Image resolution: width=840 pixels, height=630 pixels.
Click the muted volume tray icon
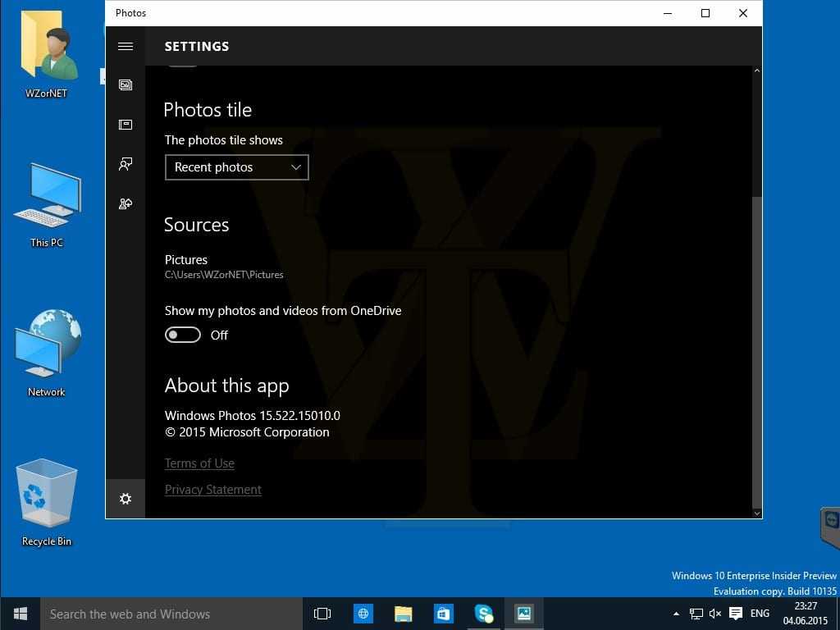pyautogui.click(x=715, y=614)
